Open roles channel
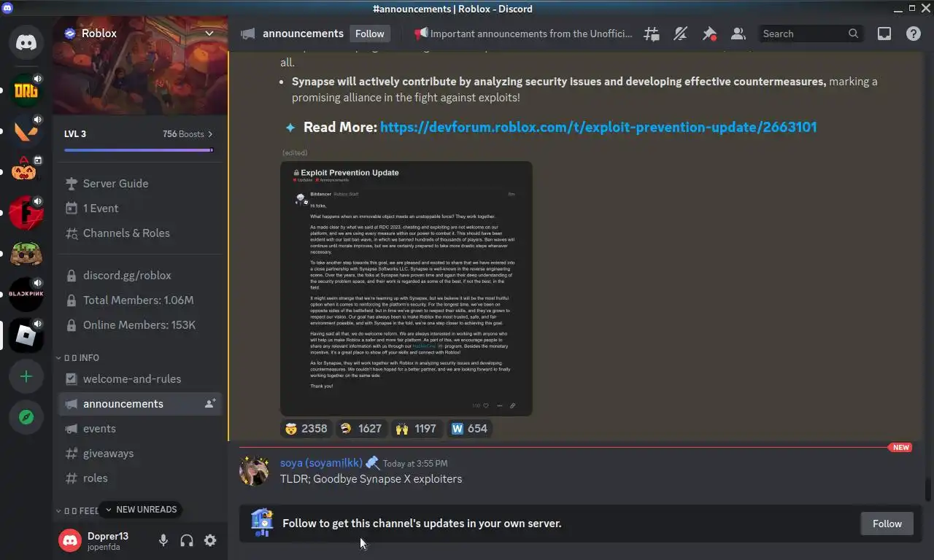Viewport: 934px width, 560px height. pos(140,478)
